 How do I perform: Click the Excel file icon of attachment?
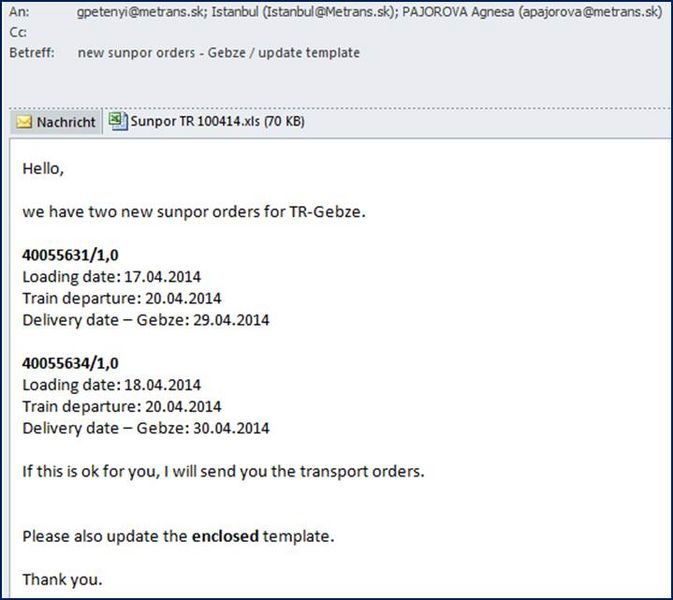point(118,121)
